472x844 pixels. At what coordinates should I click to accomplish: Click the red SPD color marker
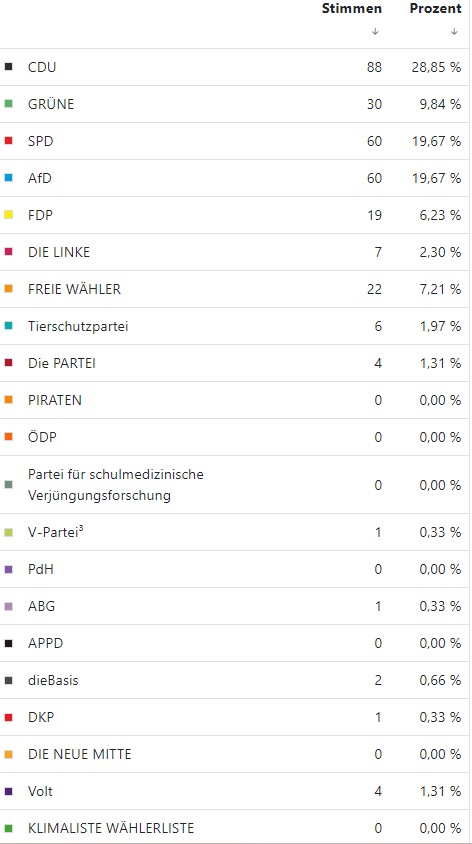(8, 141)
